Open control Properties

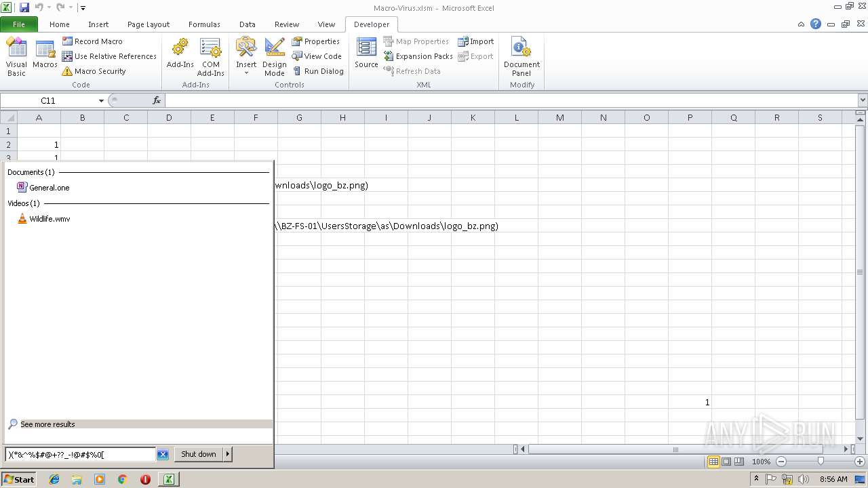[x=316, y=41]
